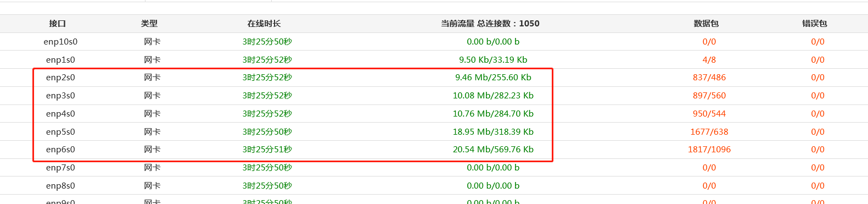Click the 837/486 packet count of enp2s0

[709, 78]
